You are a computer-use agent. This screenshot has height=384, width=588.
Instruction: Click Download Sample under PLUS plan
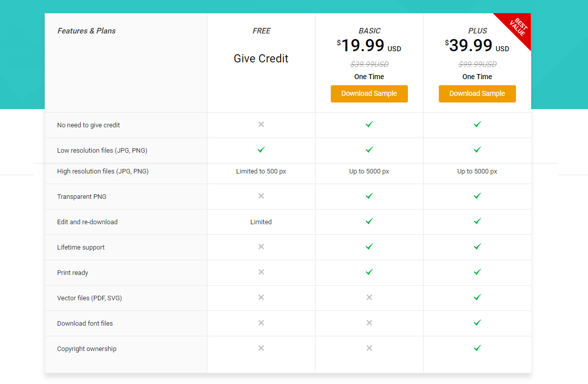click(477, 94)
